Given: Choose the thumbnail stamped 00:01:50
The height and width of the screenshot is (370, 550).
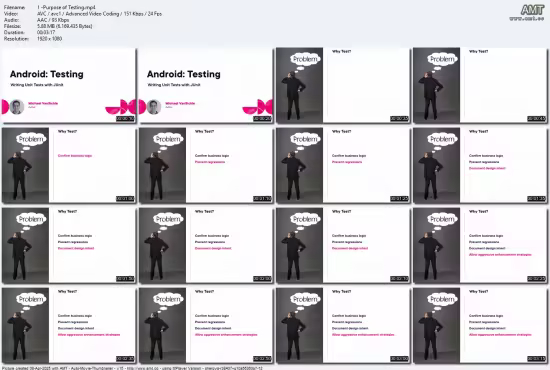Looking at the screenshot, I should pyautogui.click(x=68, y=245).
